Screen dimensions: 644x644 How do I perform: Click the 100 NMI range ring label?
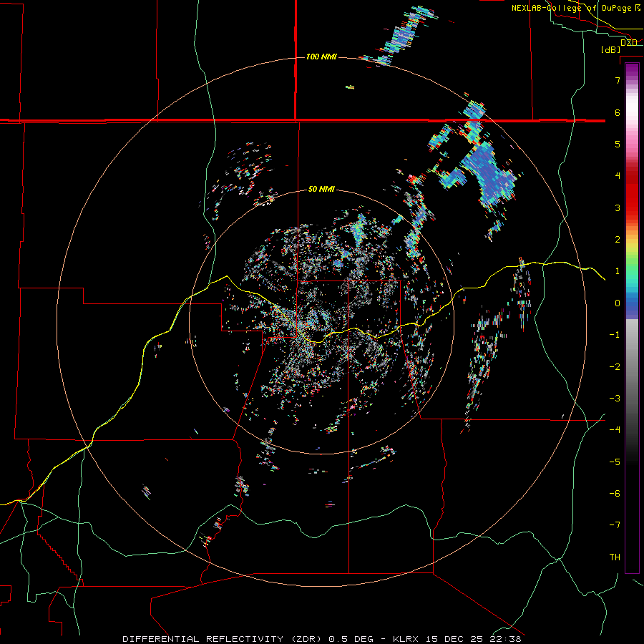[321, 57]
